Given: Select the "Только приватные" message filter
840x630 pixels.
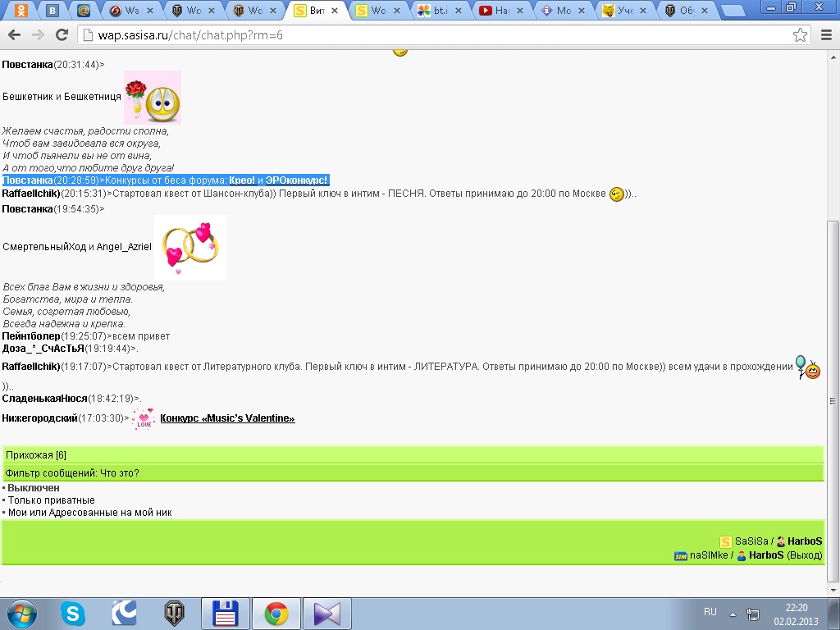Looking at the screenshot, I should pyautogui.click(x=51, y=500).
